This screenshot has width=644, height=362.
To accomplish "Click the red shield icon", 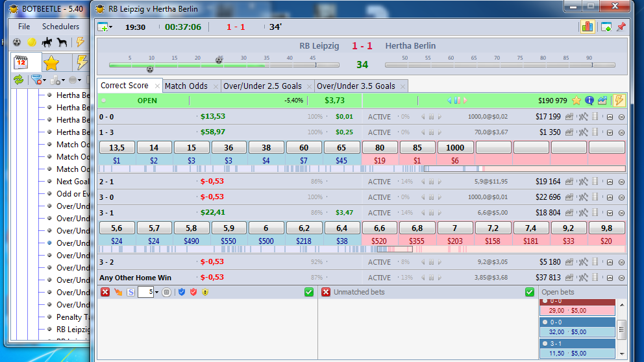I will (193, 292).
